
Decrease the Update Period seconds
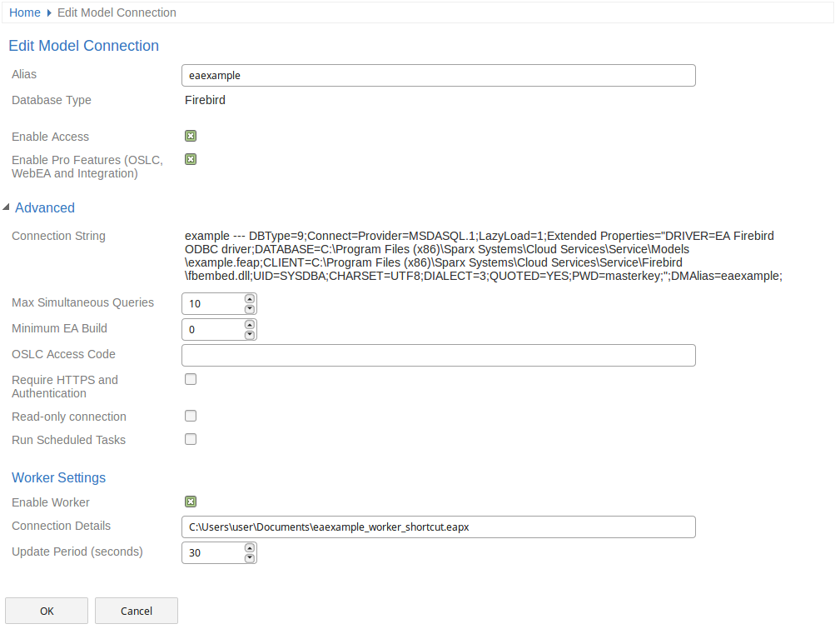pos(250,558)
